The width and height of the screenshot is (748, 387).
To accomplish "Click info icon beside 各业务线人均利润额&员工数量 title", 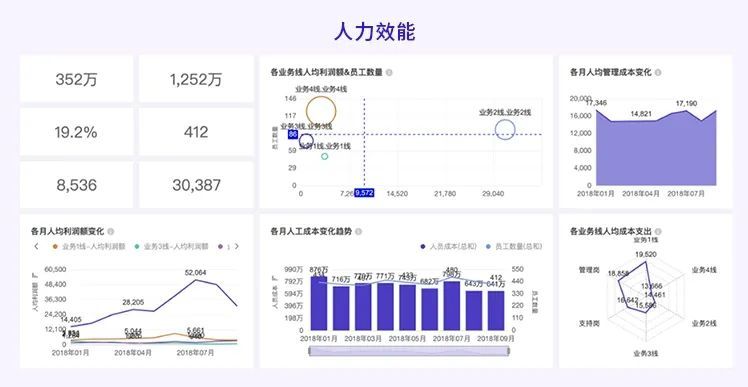I will point(389,73).
